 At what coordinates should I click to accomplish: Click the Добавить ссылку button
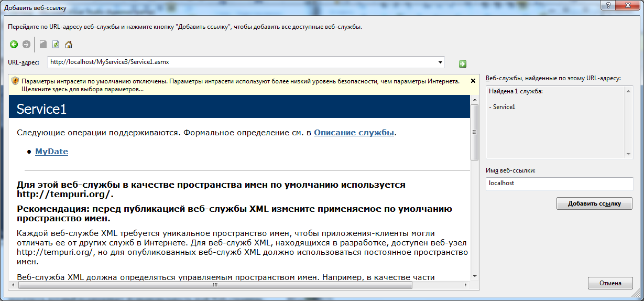594,203
